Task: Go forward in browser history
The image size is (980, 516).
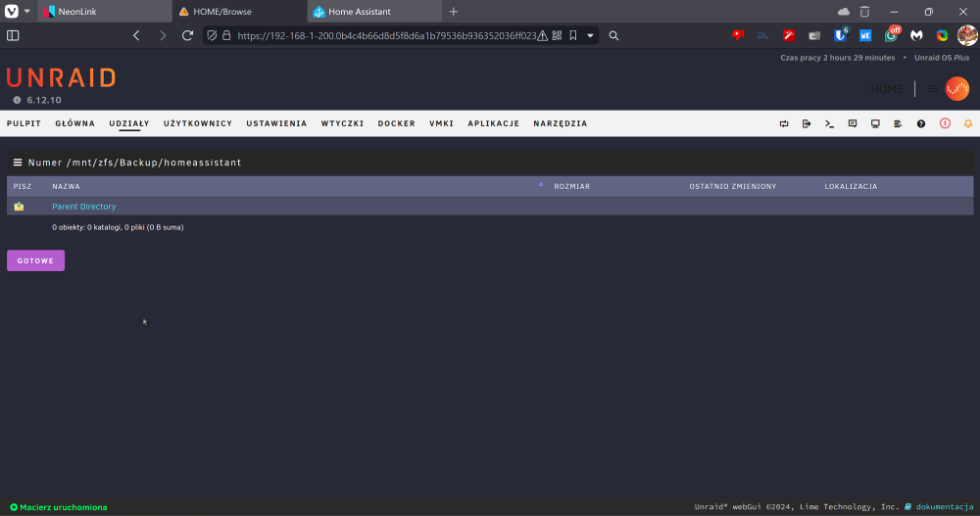Action: [x=163, y=35]
